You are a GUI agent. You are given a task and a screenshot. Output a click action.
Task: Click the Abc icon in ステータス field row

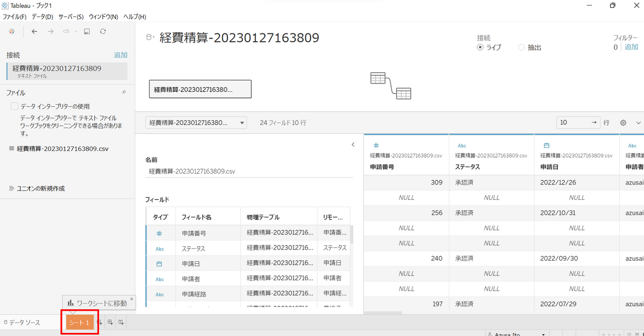(x=160, y=248)
